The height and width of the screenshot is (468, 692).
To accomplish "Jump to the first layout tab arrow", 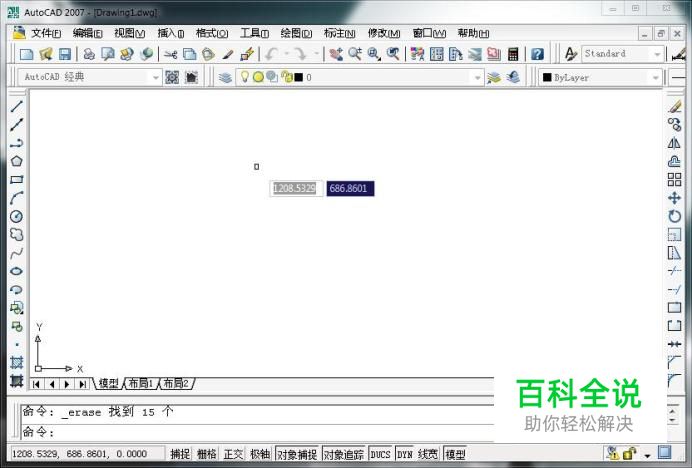I will coord(37,384).
